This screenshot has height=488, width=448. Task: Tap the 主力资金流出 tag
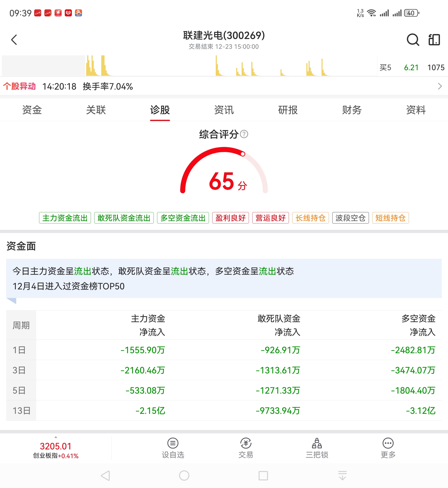tap(65, 218)
